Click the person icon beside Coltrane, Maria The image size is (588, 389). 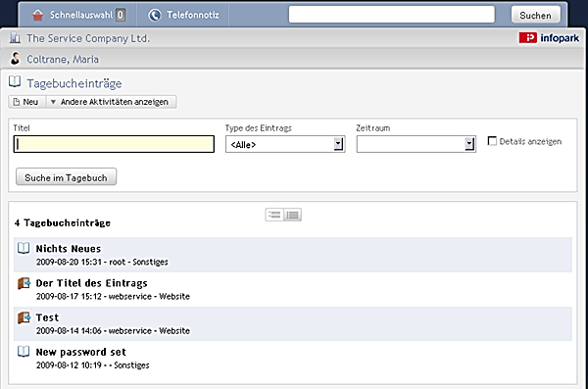(15, 59)
